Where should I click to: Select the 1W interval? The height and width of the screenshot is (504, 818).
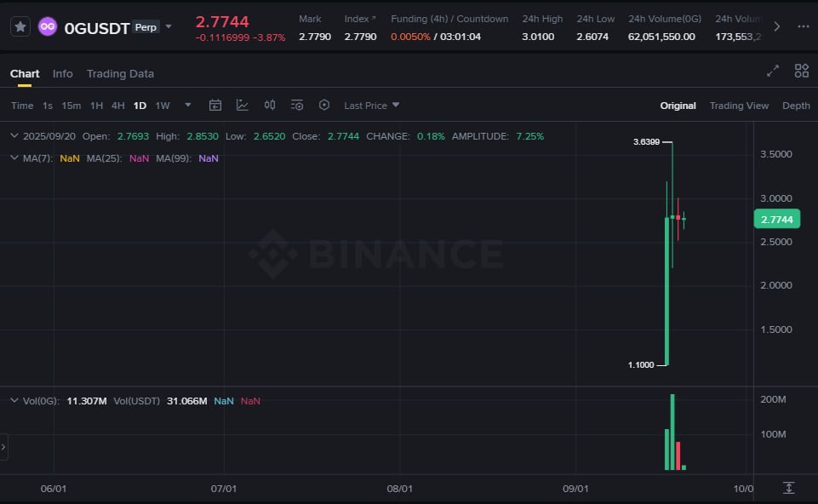[163, 106]
